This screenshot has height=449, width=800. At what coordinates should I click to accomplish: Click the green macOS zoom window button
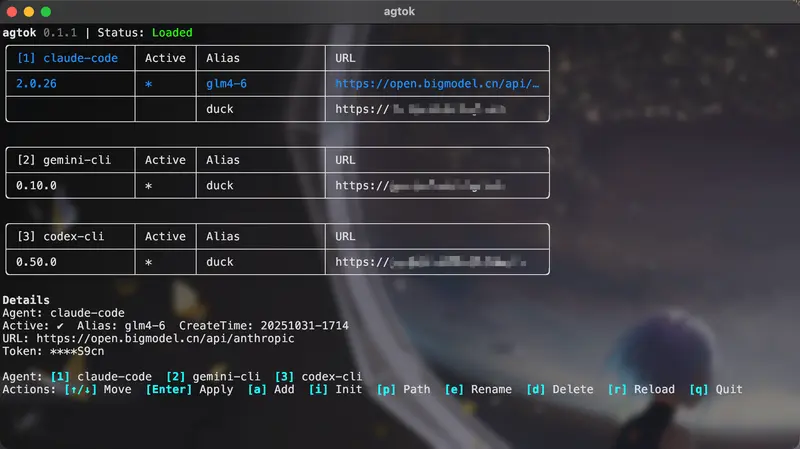[45, 11]
